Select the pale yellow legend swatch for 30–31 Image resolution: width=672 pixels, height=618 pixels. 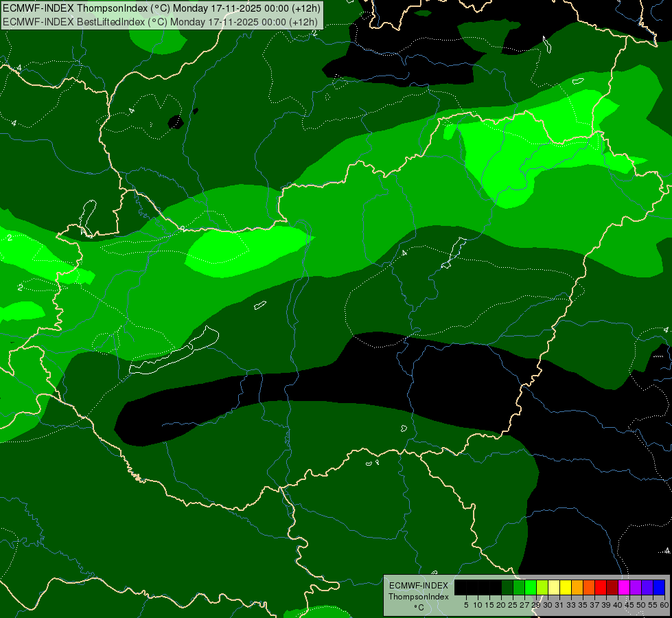[x=554, y=588]
